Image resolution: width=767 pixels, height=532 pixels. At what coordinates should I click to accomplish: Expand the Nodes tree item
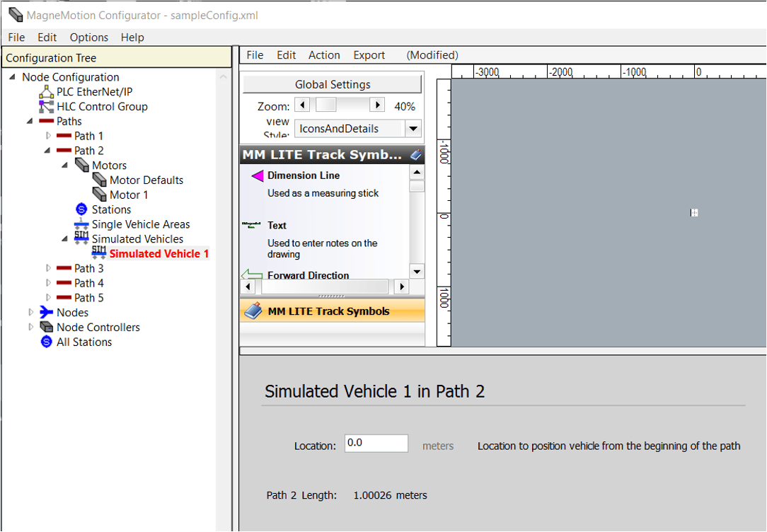click(30, 312)
